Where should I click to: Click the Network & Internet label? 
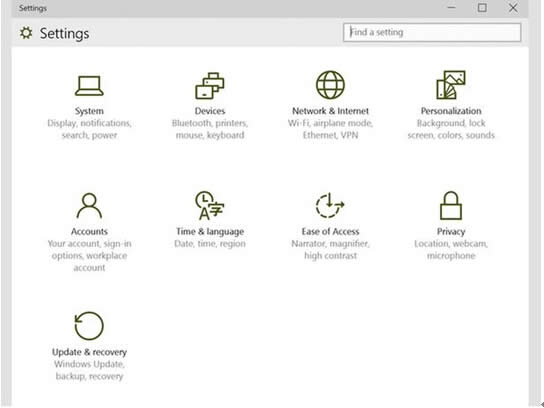pyautogui.click(x=330, y=111)
